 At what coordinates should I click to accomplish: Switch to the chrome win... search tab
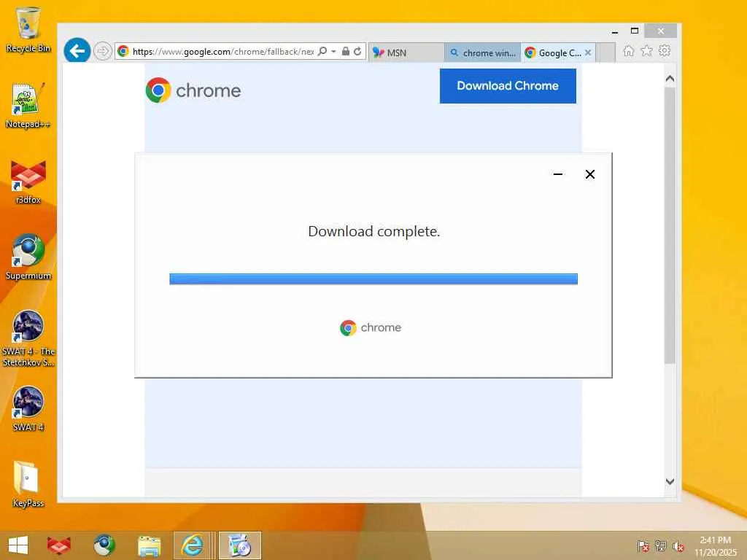pyautogui.click(x=483, y=52)
